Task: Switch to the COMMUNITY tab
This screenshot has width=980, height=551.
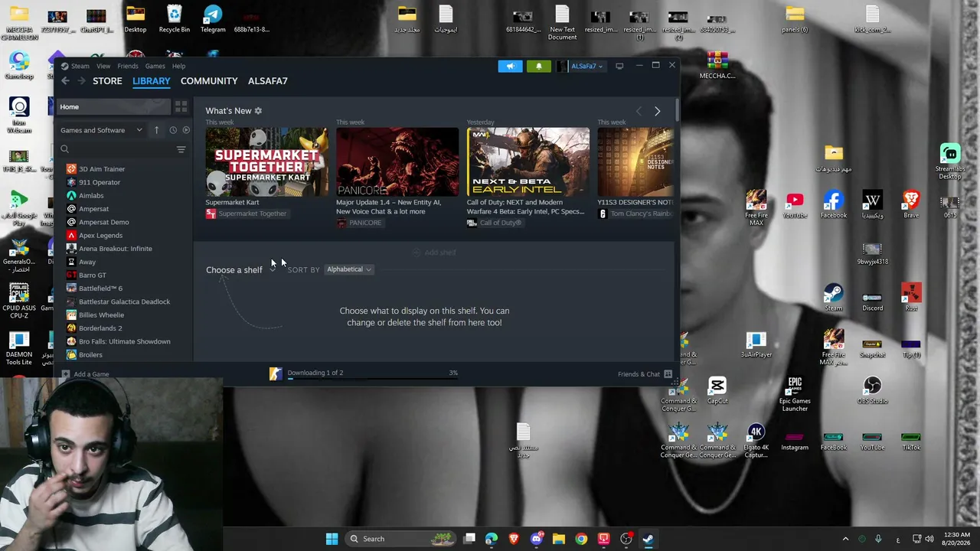Action: (209, 81)
